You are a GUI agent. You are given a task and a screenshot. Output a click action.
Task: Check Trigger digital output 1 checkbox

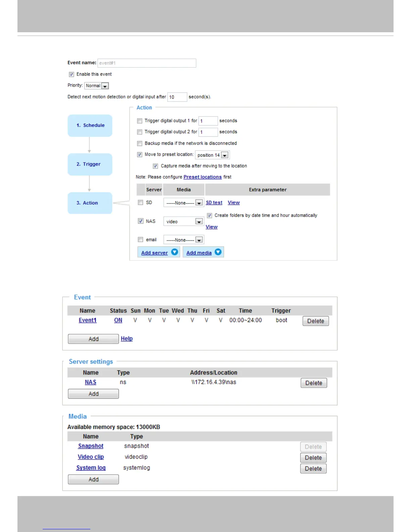click(x=140, y=121)
